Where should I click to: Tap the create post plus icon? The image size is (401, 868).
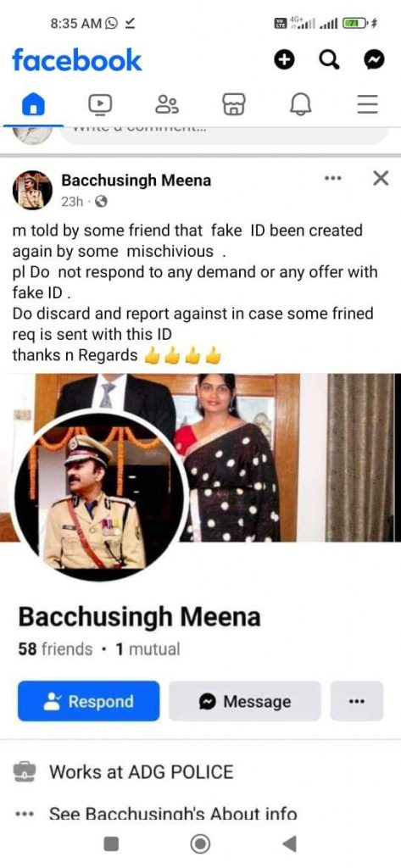(285, 60)
